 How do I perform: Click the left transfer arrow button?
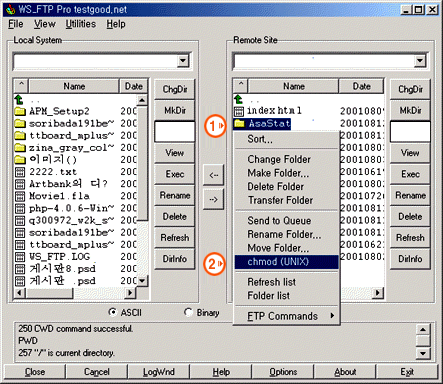(x=213, y=175)
